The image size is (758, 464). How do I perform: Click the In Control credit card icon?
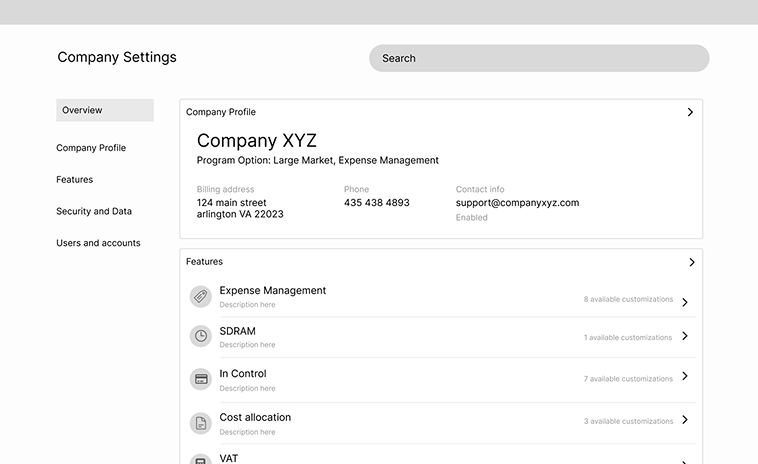click(201, 379)
